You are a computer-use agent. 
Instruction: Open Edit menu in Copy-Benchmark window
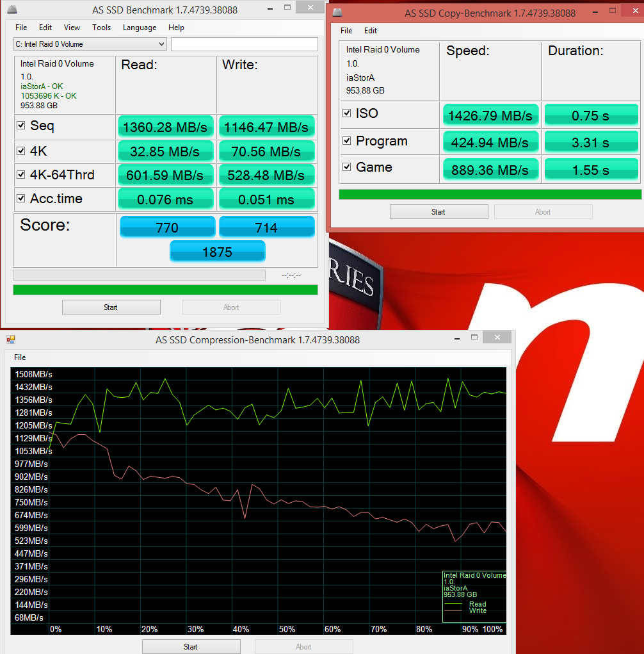pos(370,31)
